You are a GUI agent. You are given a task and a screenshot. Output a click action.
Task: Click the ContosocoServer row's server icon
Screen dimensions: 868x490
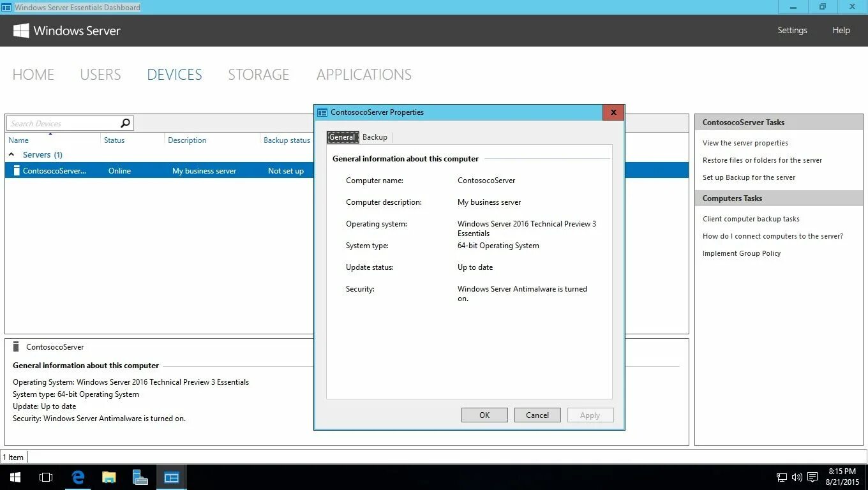click(17, 170)
